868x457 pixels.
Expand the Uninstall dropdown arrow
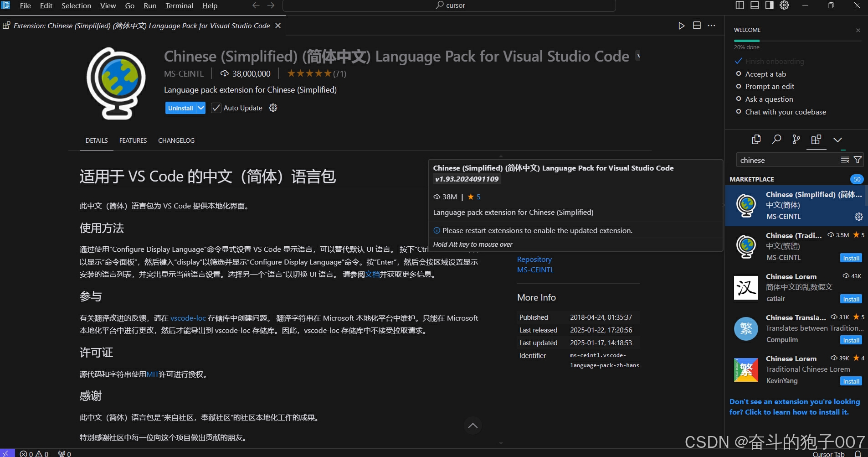click(201, 108)
